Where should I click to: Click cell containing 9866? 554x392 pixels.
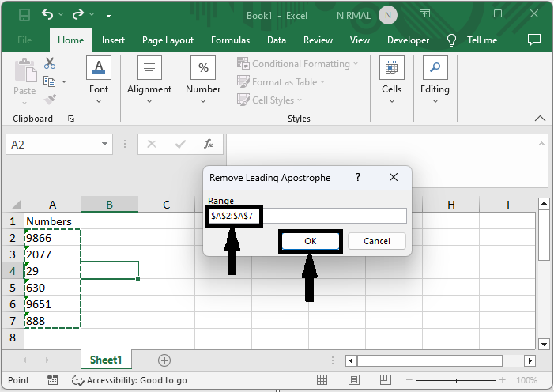click(x=53, y=238)
